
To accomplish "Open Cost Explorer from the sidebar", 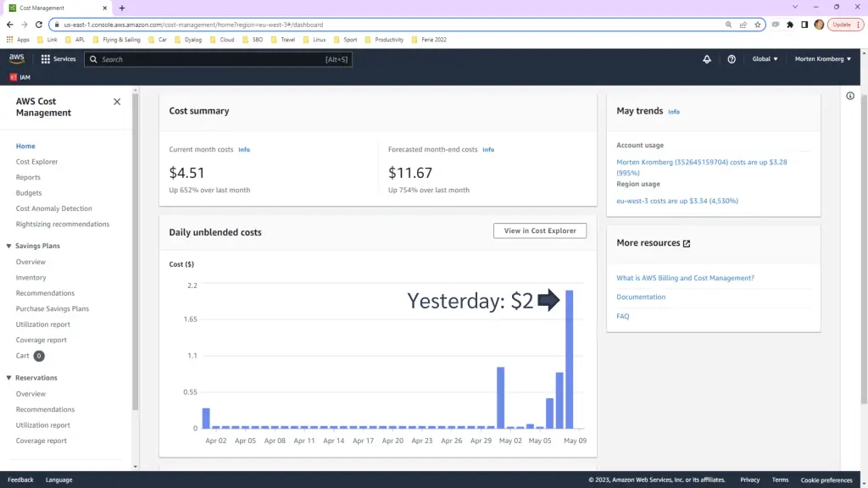I will pyautogui.click(x=36, y=162).
